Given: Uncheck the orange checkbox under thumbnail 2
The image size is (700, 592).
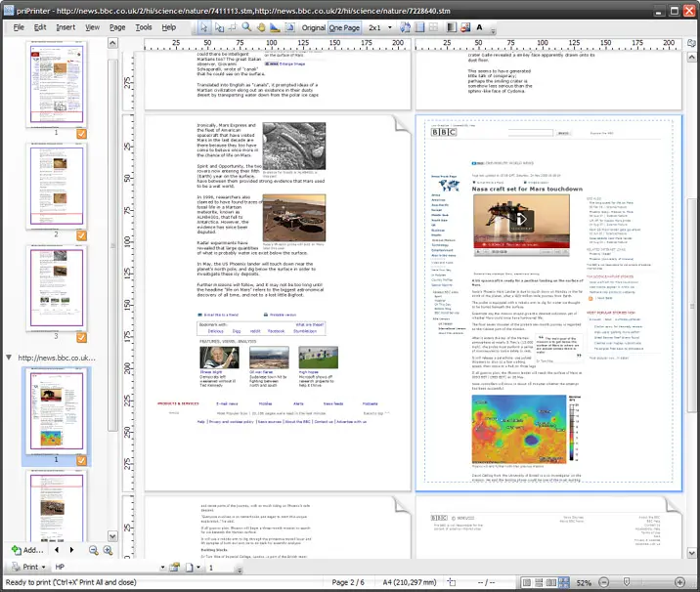Looking at the screenshot, I should 82,234.
